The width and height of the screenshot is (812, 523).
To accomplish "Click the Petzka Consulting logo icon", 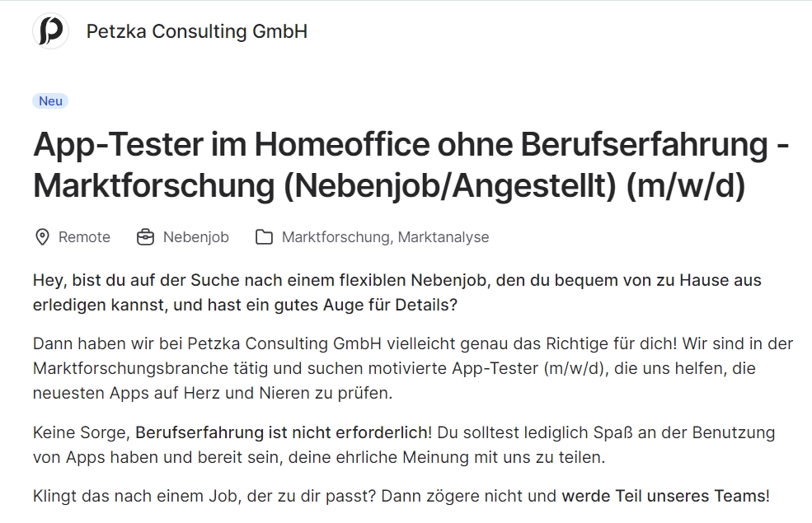I will click(51, 31).
